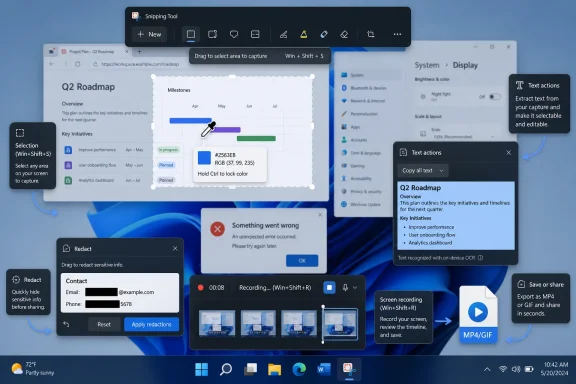Viewport: 576px width, 384px height.
Task: Toggle the Night light switch
Action: tap(495, 97)
